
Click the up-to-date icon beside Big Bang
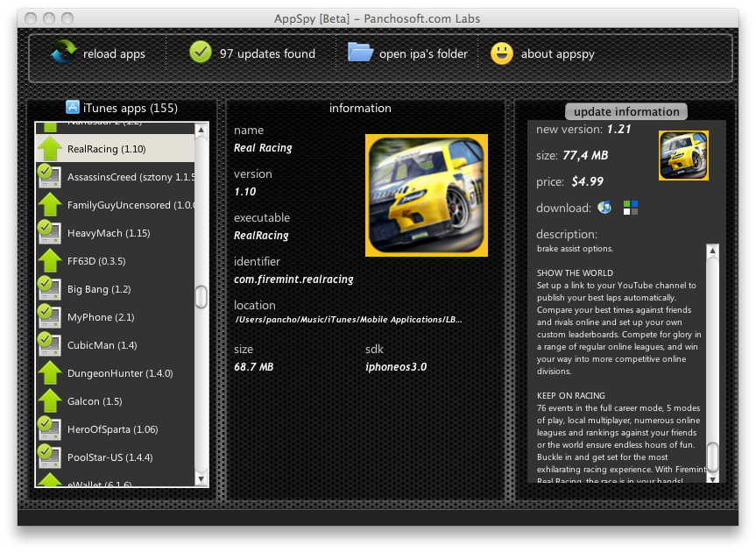[49, 287]
